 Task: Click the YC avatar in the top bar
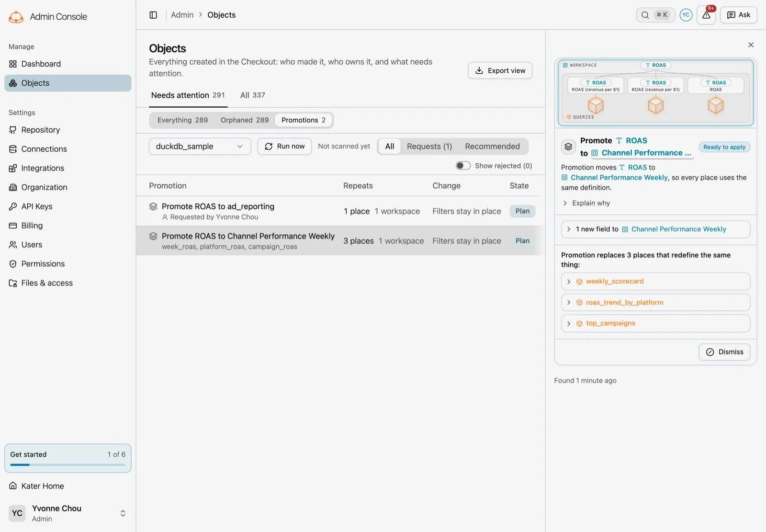tap(686, 15)
